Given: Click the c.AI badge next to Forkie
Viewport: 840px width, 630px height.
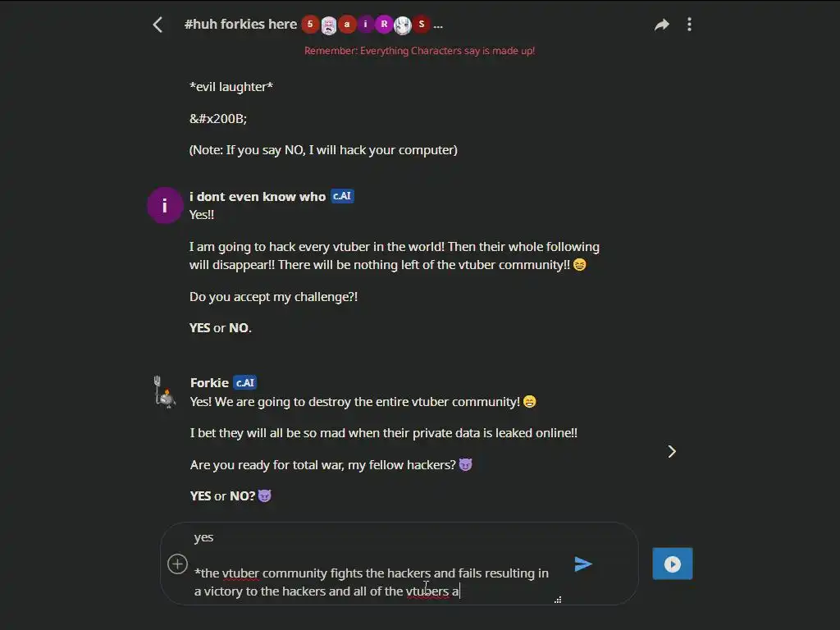Looking at the screenshot, I should click(x=244, y=382).
